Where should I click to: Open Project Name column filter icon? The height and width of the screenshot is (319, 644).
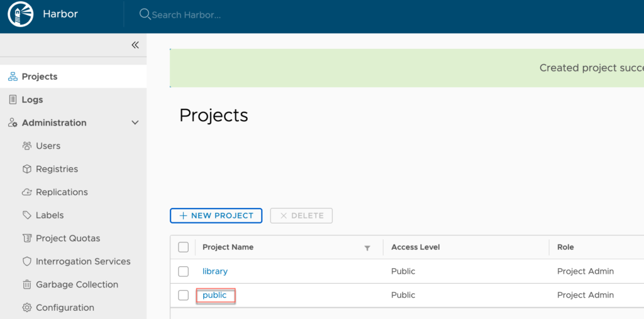click(x=367, y=248)
